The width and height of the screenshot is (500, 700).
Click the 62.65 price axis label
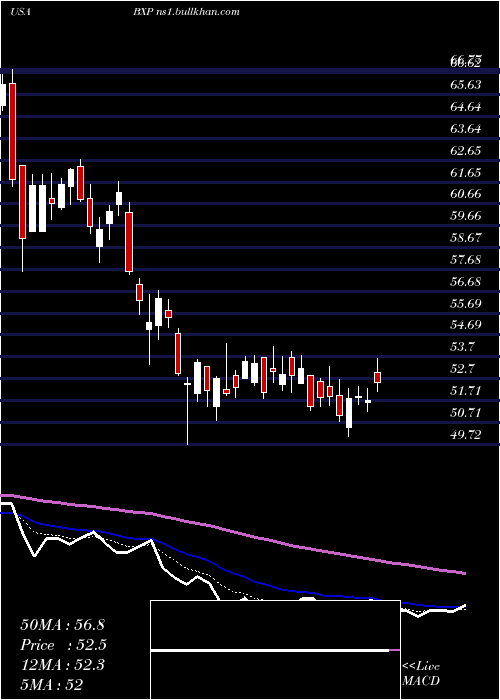pos(466,150)
